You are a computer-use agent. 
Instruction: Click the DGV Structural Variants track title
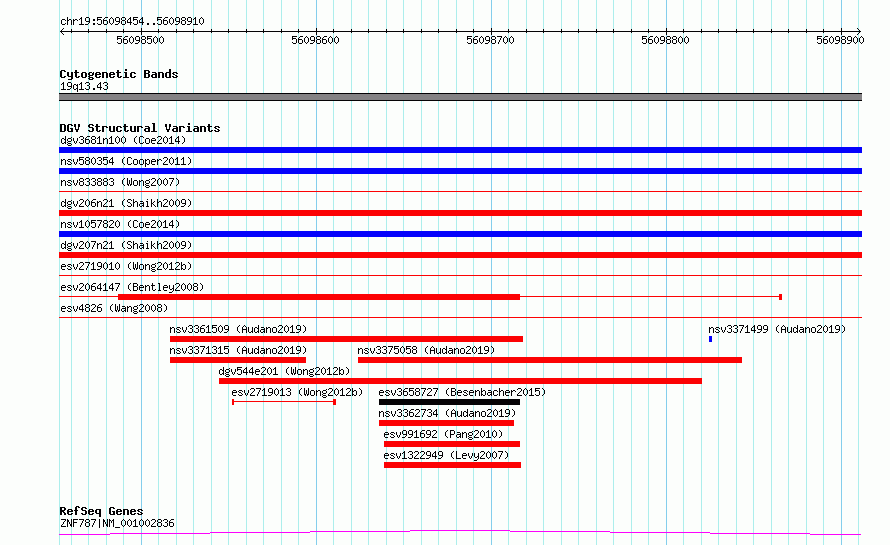pyautogui.click(x=140, y=128)
